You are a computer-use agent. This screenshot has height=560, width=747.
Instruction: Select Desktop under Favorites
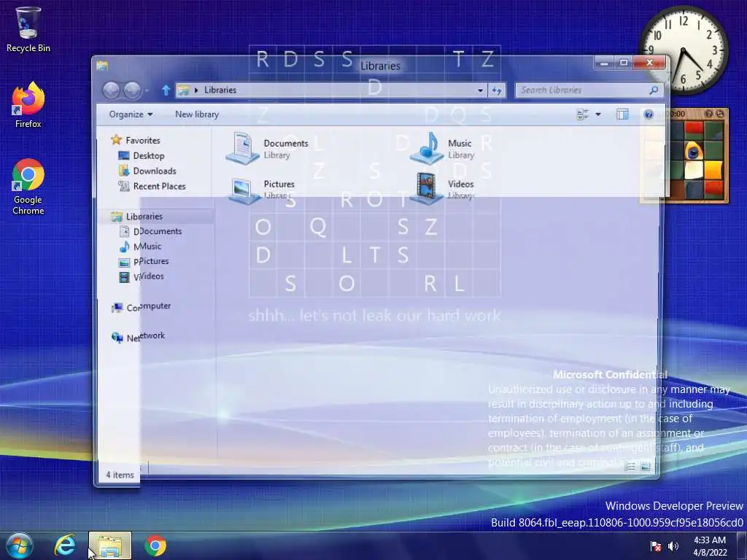coord(142,156)
